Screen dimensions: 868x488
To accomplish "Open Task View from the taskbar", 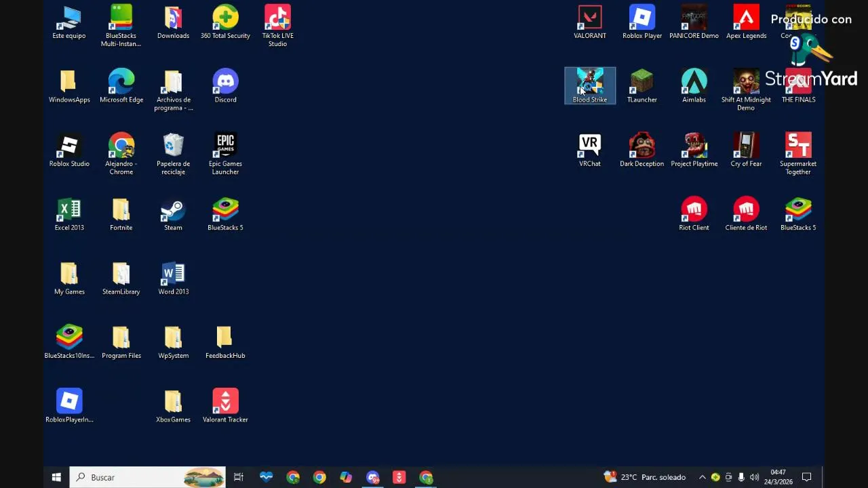I will tap(239, 477).
